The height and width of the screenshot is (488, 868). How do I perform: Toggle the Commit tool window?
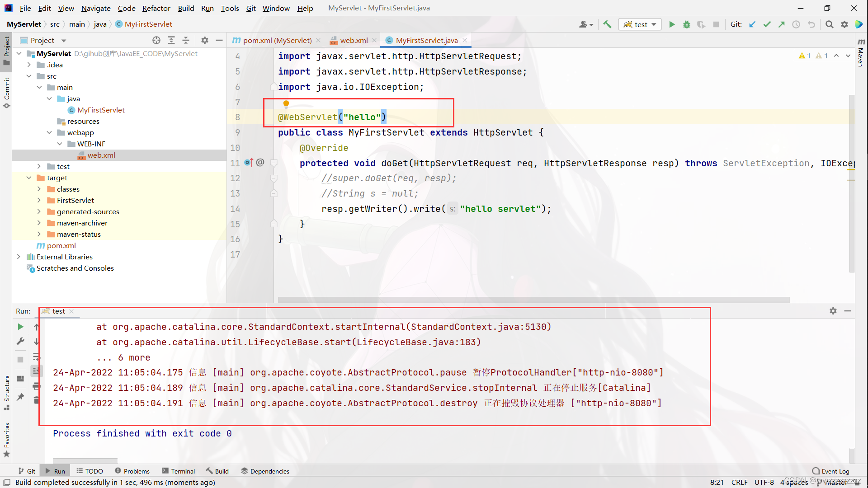(x=6, y=93)
